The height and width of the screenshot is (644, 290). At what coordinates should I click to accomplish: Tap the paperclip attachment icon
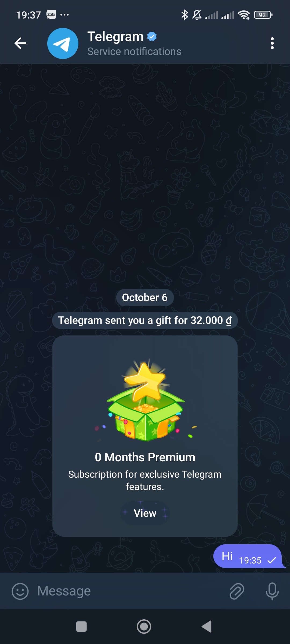[x=237, y=591]
